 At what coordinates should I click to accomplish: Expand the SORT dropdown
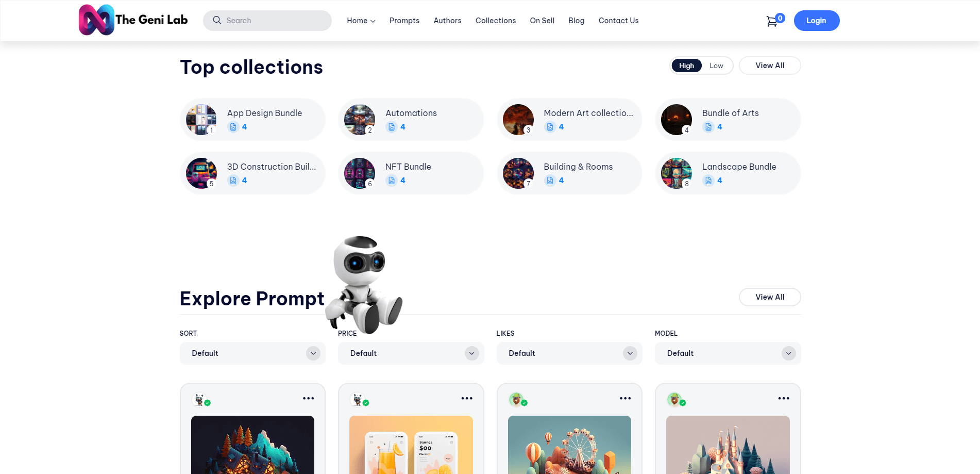point(252,353)
